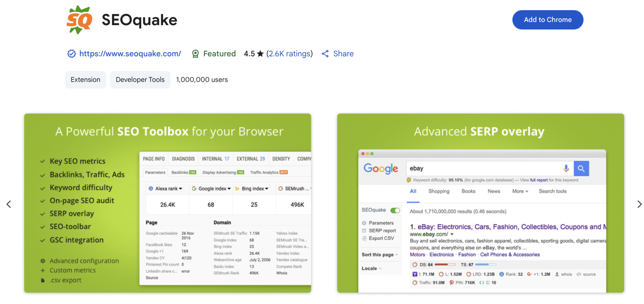Image resolution: width=644 pixels, height=304 pixels.
Task: Click the microphone icon in the search box
Action: click(566, 168)
